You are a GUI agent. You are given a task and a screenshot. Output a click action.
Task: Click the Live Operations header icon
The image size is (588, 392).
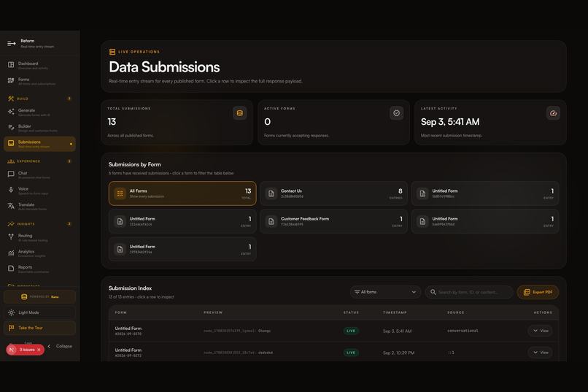[112, 52]
